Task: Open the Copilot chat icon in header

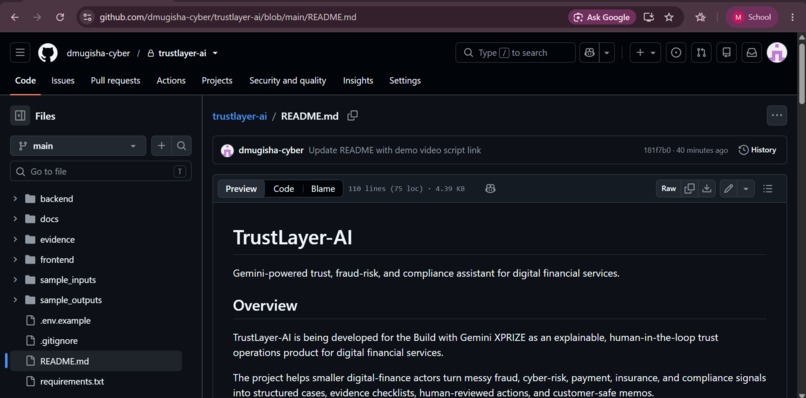Action: (590, 52)
